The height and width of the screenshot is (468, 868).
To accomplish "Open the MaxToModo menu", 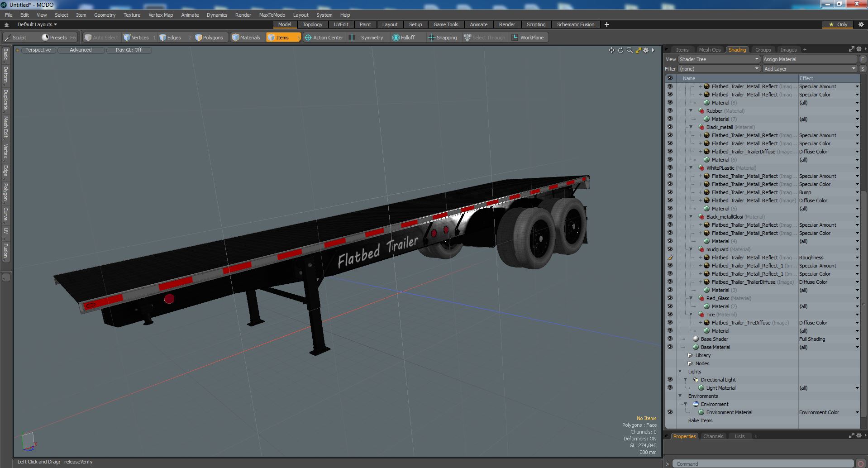I will (272, 15).
